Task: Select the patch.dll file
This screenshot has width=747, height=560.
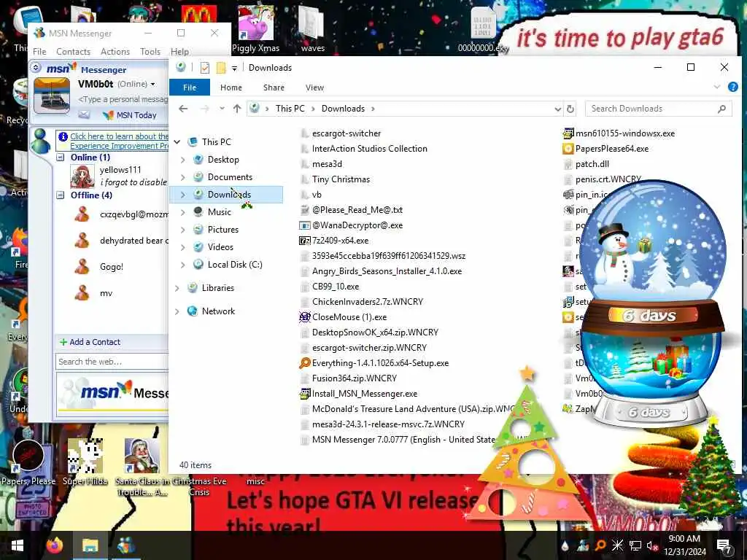Action: tap(592, 164)
